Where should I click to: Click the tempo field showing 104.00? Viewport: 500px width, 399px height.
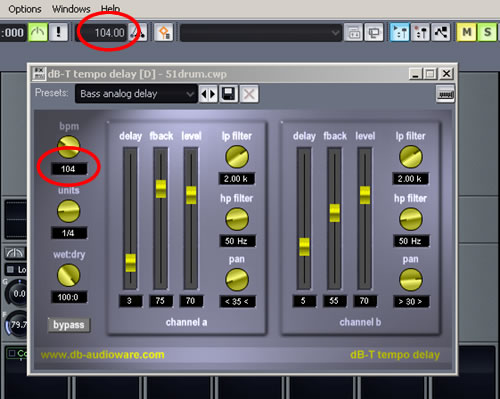pyautogui.click(x=102, y=33)
